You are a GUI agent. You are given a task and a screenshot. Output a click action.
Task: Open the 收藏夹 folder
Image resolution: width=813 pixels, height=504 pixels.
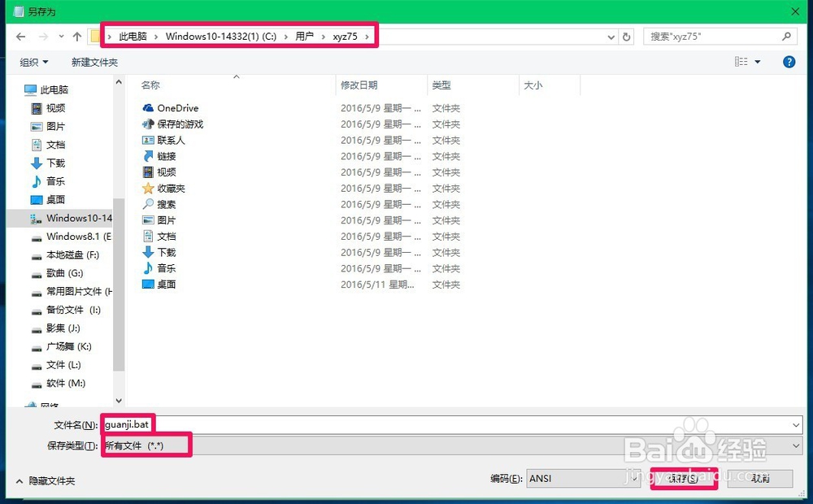[172, 188]
